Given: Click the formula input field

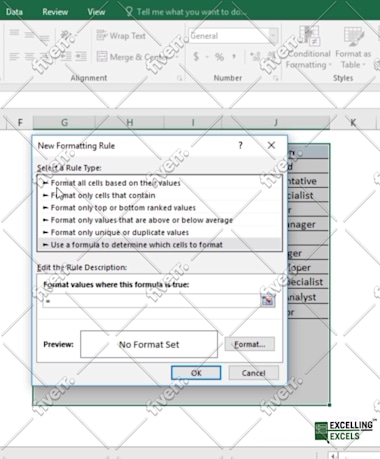Looking at the screenshot, I should pos(151,300).
